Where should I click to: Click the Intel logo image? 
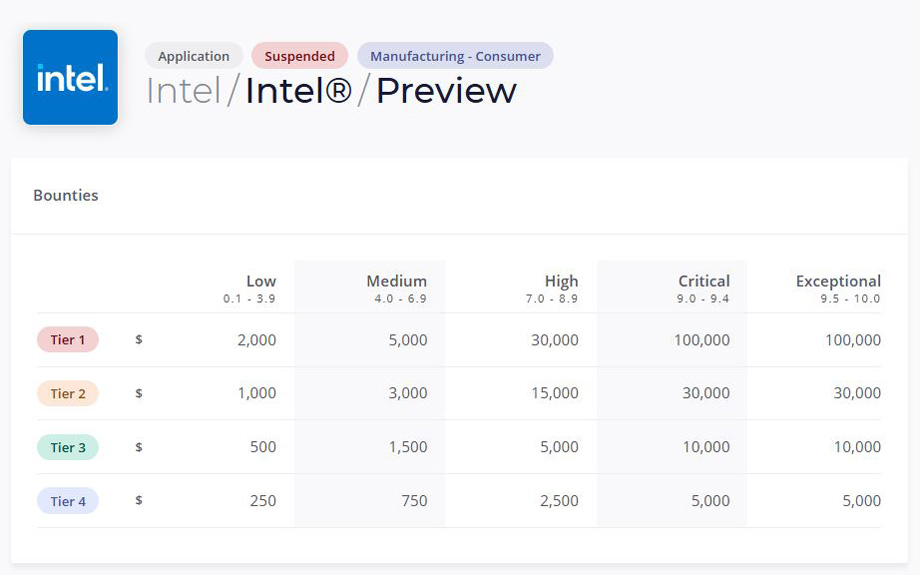(x=70, y=77)
